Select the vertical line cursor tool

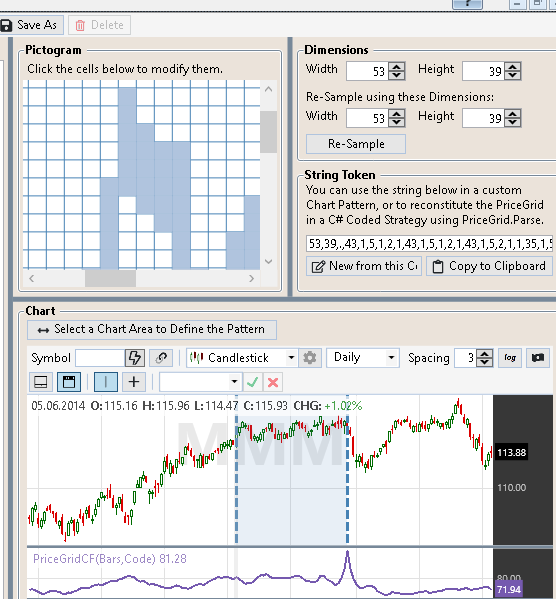(x=106, y=382)
